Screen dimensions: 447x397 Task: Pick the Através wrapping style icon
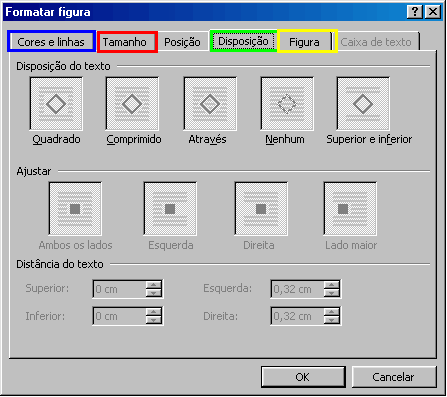210,104
